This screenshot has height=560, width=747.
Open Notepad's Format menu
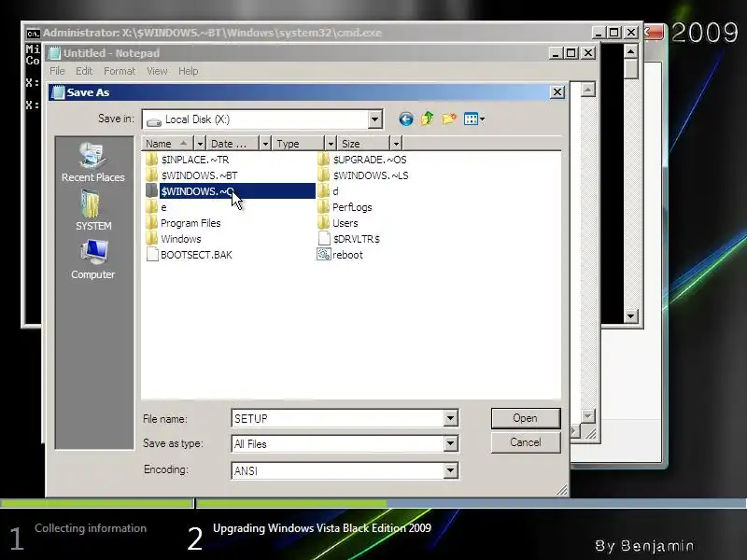120,71
